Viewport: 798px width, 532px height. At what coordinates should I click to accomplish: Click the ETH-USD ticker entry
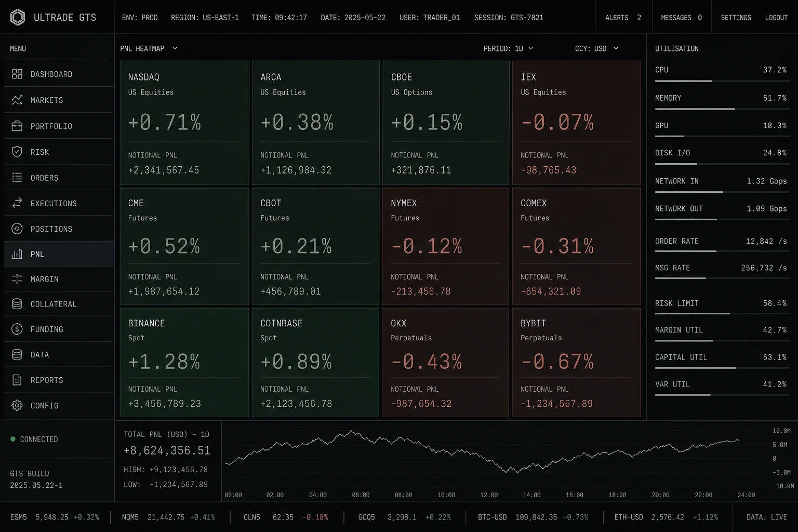(x=666, y=517)
